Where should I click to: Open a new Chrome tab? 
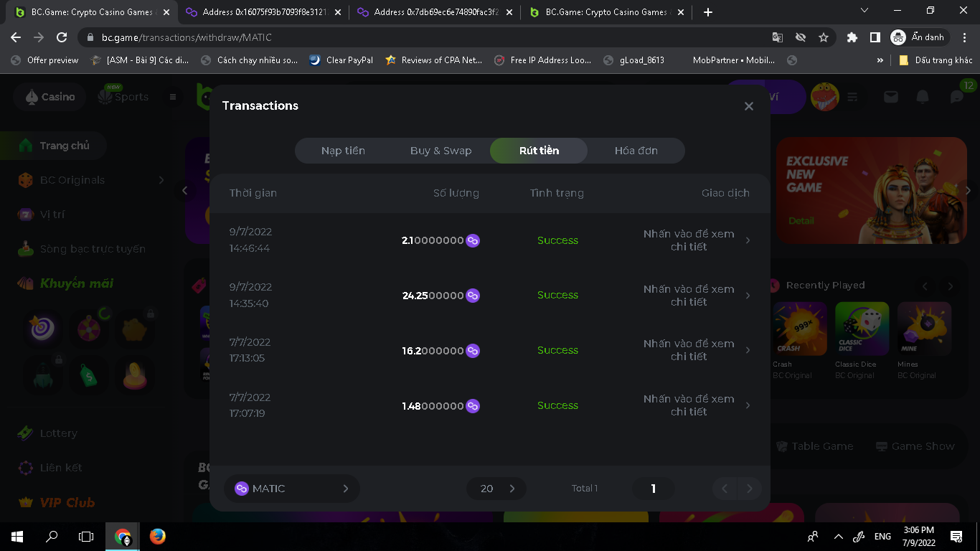coord(708,12)
